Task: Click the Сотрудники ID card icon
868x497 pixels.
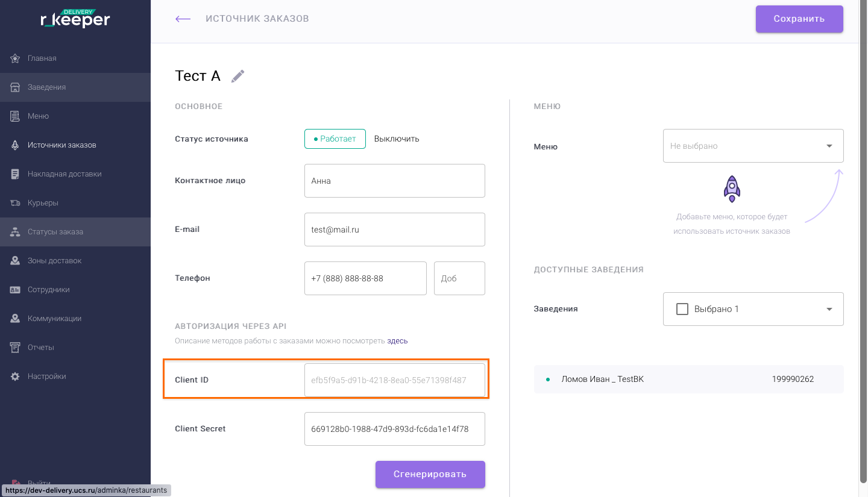Action: coord(16,290)
